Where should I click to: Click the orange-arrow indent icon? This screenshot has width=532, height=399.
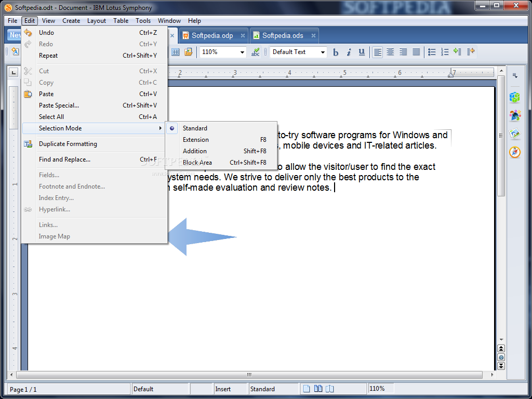pos(471,51)
